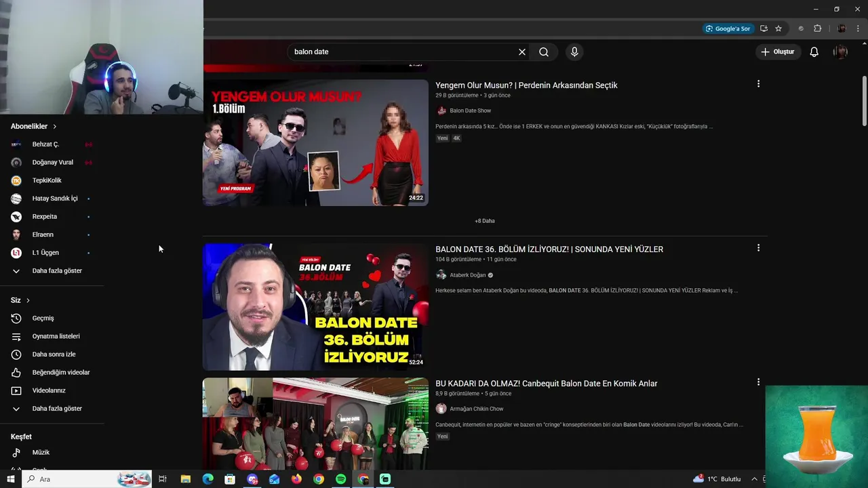Screen dimensions: 868x488
Task: Expand 'Daha fazla göster' under subscriptions
Action: [x=52, y=271]
